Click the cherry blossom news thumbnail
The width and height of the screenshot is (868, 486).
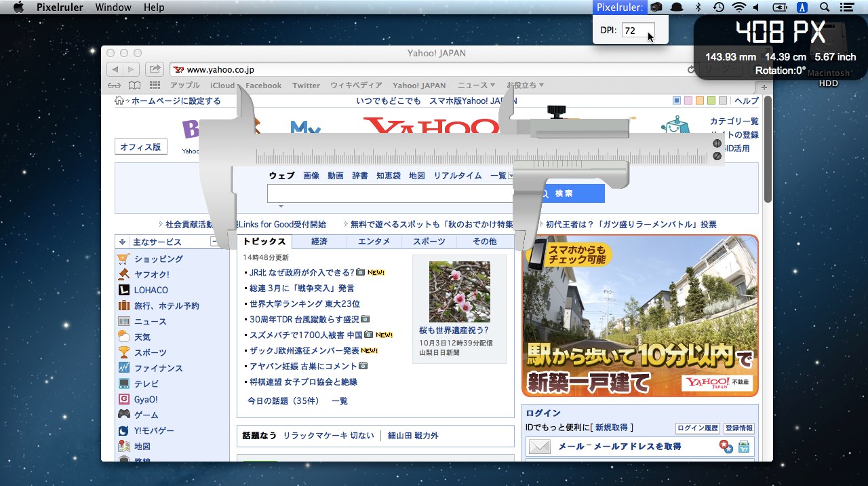point(460,292)
